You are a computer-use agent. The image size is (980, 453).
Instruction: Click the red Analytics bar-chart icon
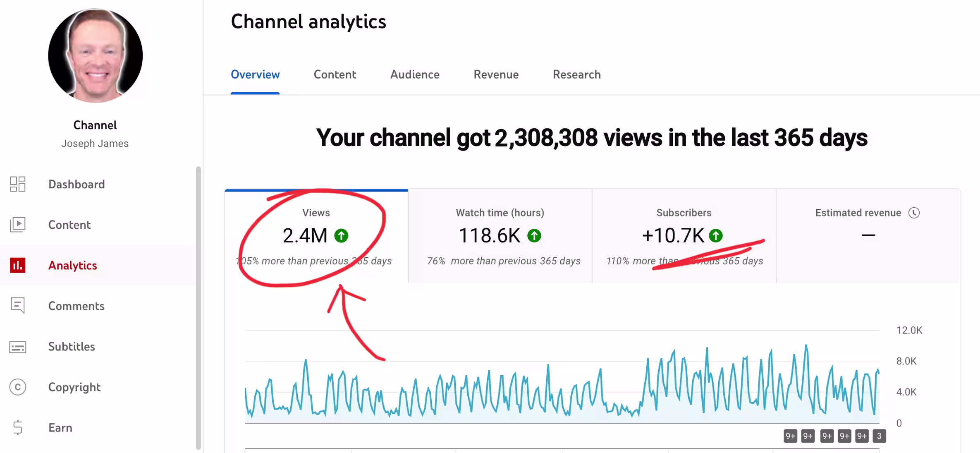point(18,265)
